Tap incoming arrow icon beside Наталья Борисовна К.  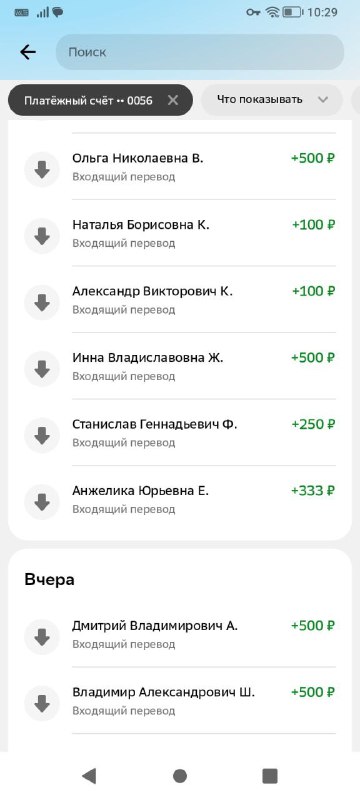point(42,236)
